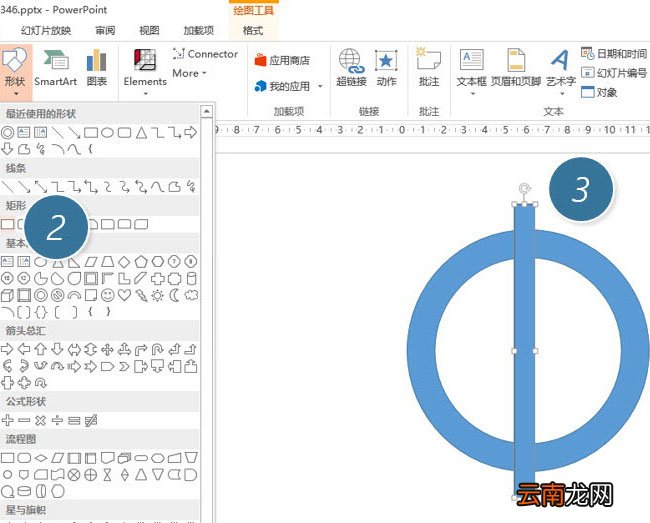Pick the Donut shape in recently used
The image size is (650, 523).
7,133
